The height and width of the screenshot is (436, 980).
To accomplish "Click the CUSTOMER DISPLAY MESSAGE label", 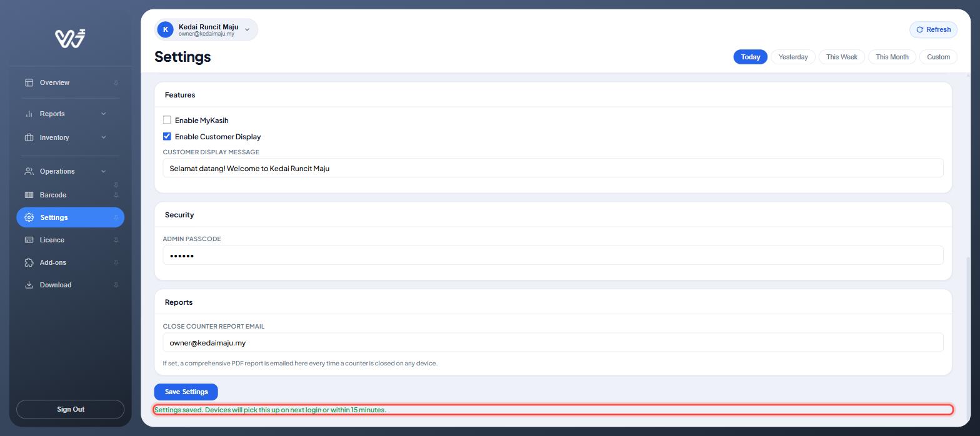I will (x=211, y=152).
